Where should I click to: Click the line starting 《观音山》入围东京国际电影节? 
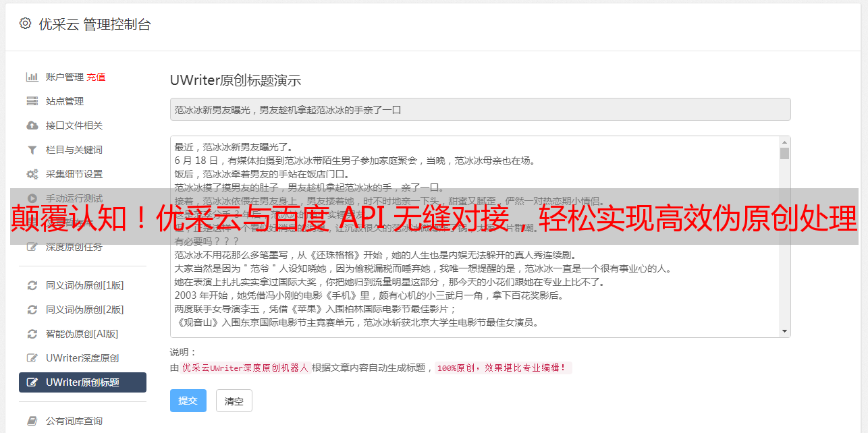(x=356, y=322)
